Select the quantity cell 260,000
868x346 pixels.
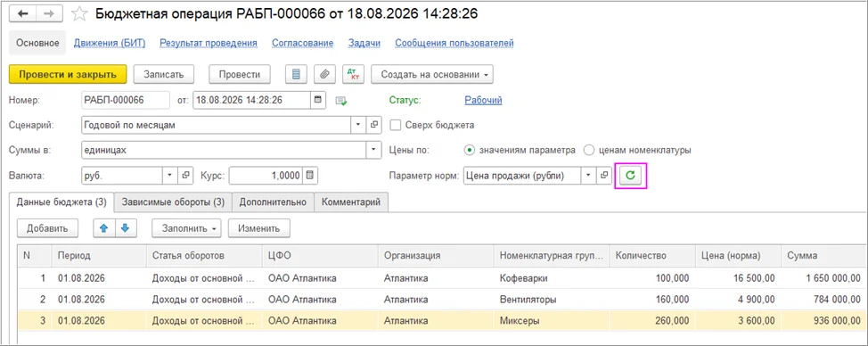click(652, 320)
